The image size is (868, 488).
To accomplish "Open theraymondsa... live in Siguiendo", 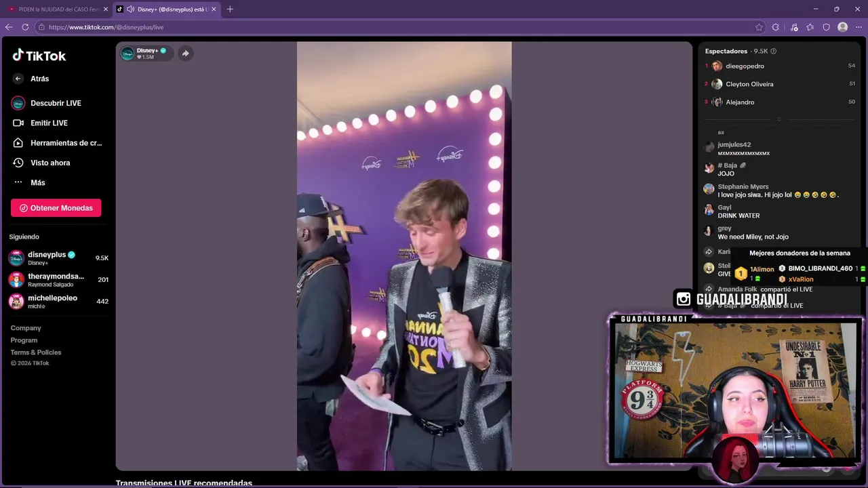I will point(58,280).
